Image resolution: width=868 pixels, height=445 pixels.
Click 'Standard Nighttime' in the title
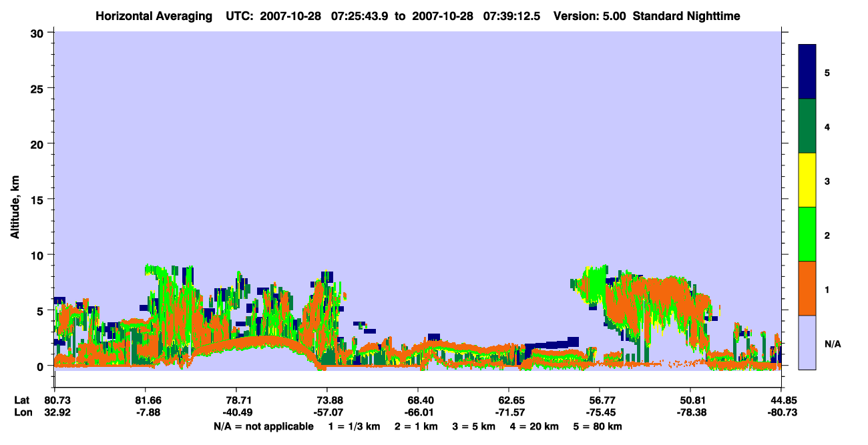(686, 16)
